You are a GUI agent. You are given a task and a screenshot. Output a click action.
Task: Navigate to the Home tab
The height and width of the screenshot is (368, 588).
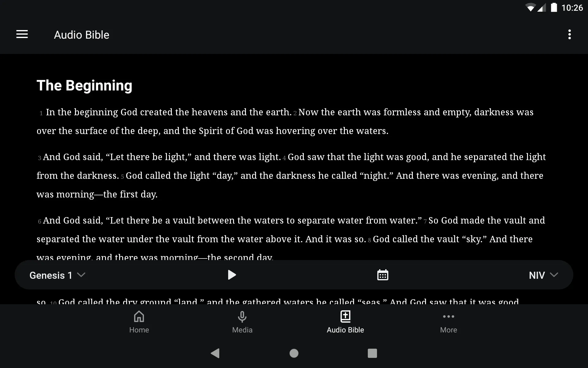139,321
